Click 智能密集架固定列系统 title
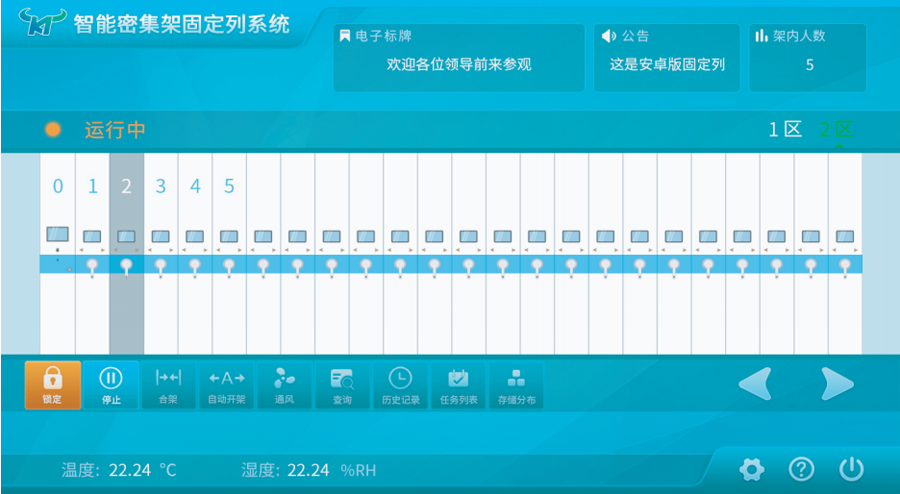Viewport: 900px width, 494px height. 181,24
